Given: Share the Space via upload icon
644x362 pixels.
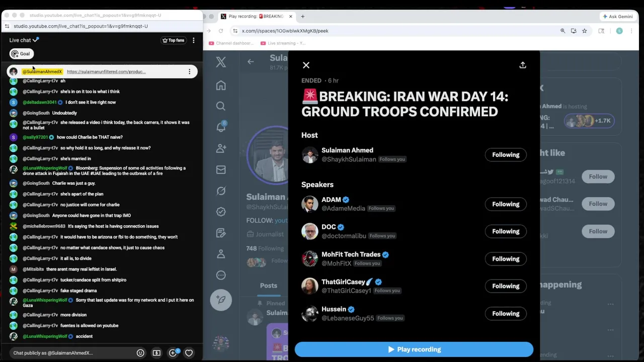Looking at the screenshot, I should pos(523,65).
